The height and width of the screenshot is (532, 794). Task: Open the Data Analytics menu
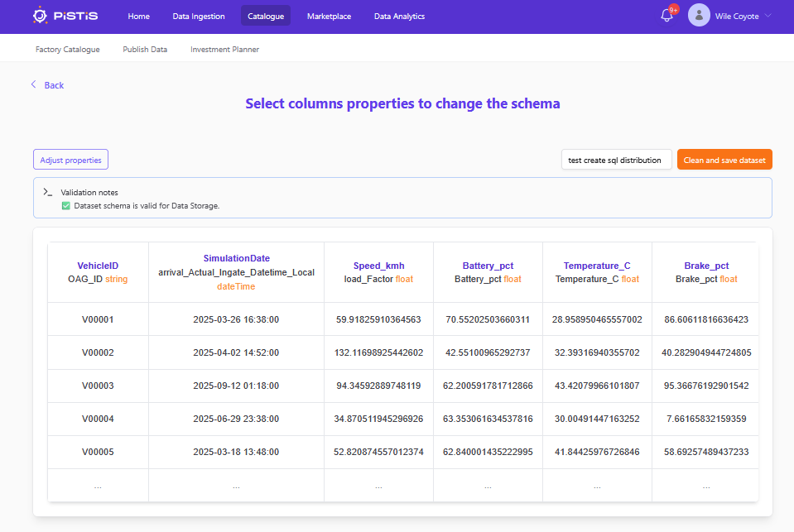click(x=400, y=17)
